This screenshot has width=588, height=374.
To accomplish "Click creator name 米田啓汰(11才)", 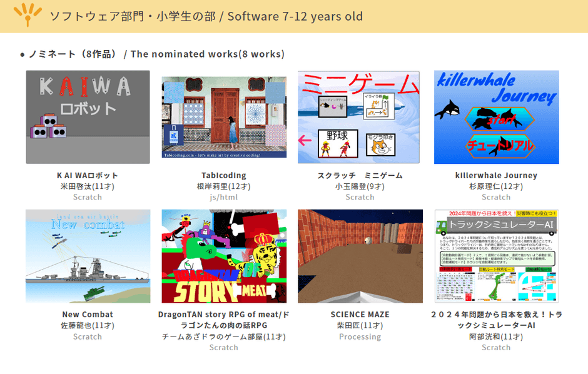I will [x=87, y=186].
